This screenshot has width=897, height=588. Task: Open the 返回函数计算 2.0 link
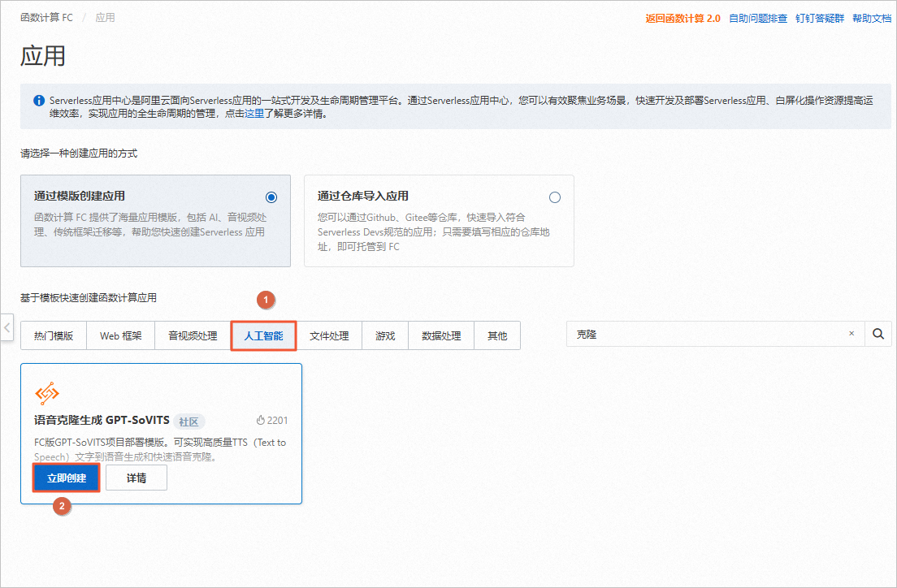(x=683, y=19)
